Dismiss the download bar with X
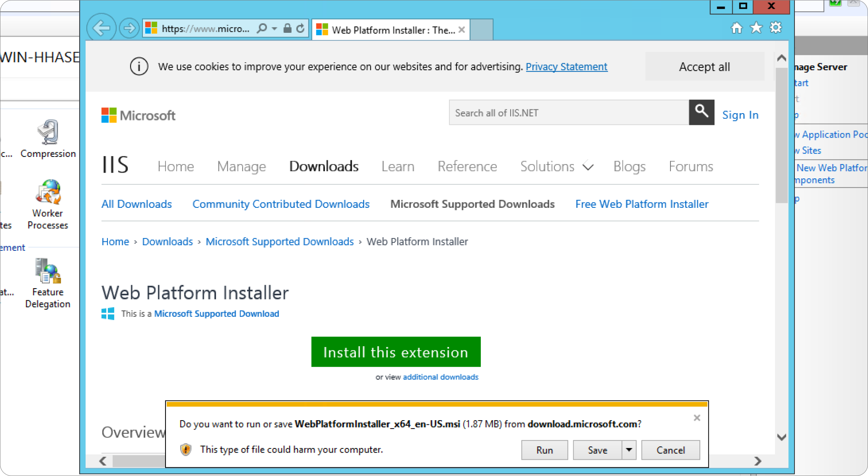This screenshot has height=476, width=868. (697, 418)
